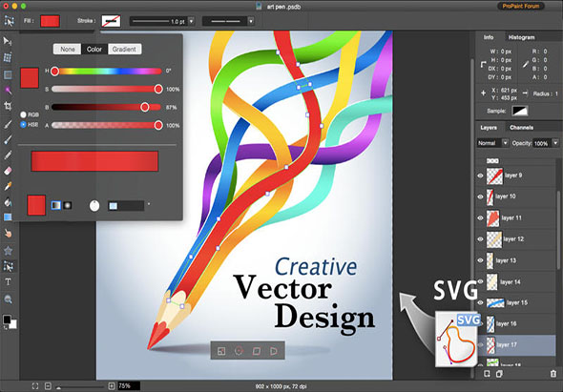Choose the None fill option
563x392 pixels.
pyautogui.click(x=67, y=50)
